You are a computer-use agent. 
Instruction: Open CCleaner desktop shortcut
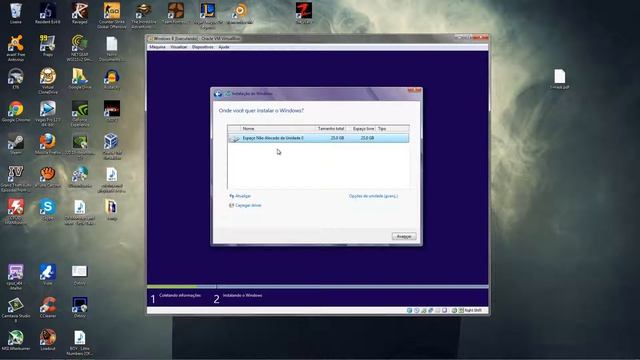pyautogui.click(x=47, y=307)
